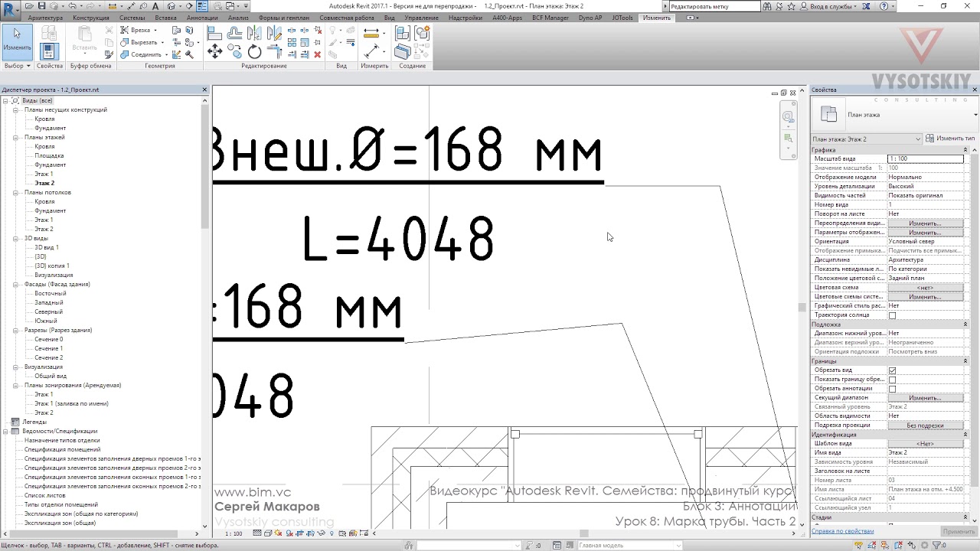Screen dimensions: 980x551
Task: Open the Соединить geometry dropdown
Action: (166, 55)
